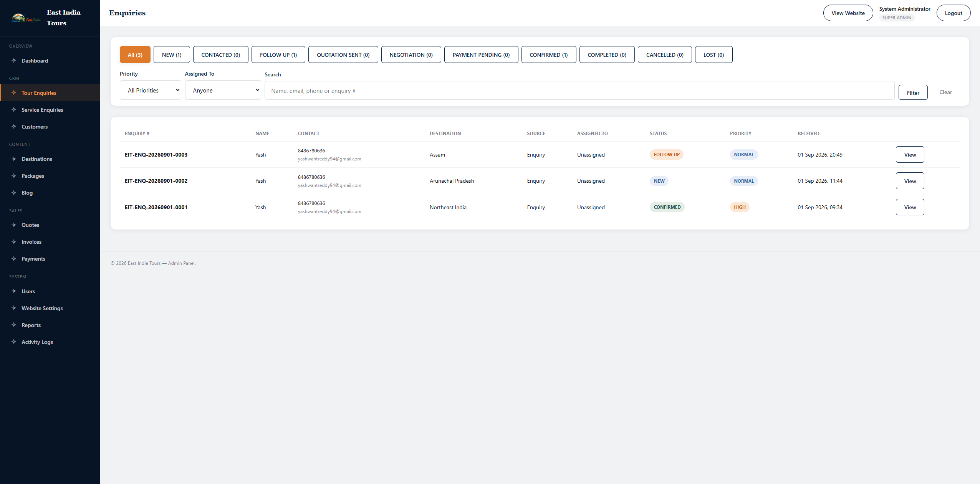Click the Service Enquiries sidebar icon
This screenshot has width=980, height=484.
14,109
